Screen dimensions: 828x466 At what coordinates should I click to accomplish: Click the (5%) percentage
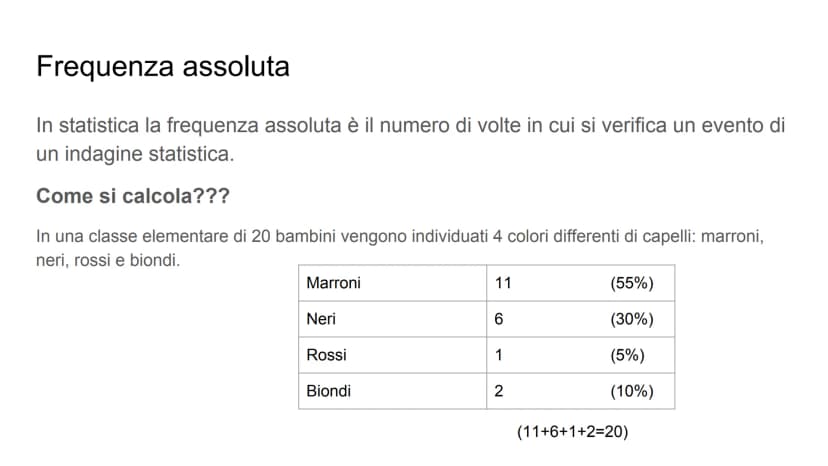click(627, 355)
